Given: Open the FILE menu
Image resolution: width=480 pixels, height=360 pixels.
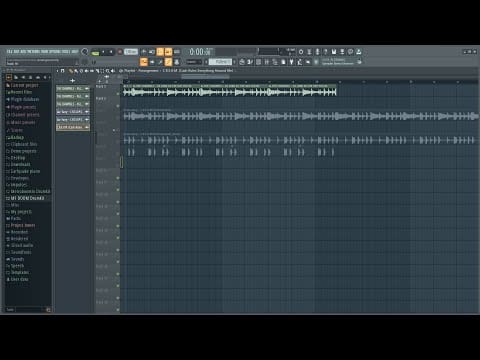Looking at the screenshot, I should tap(10, 52).
